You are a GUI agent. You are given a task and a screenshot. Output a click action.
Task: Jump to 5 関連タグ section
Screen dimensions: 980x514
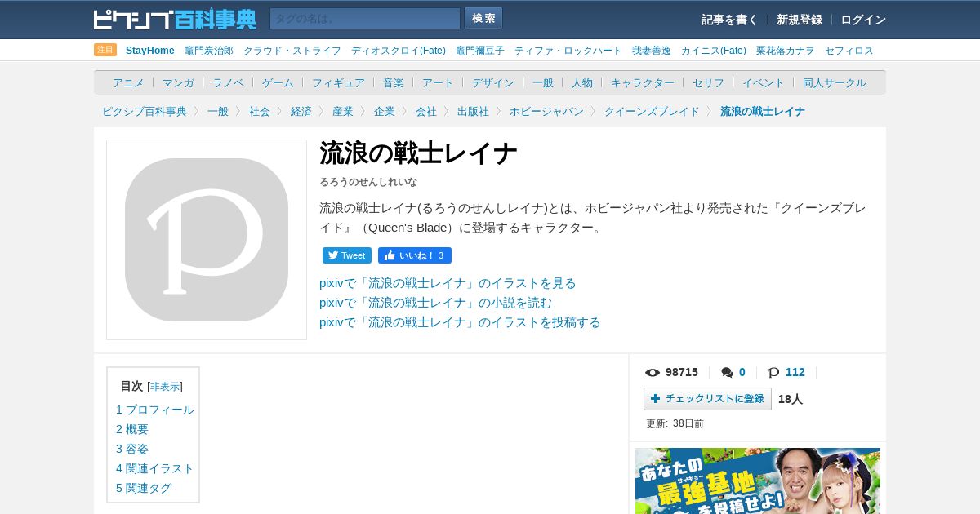coord(144,488)
